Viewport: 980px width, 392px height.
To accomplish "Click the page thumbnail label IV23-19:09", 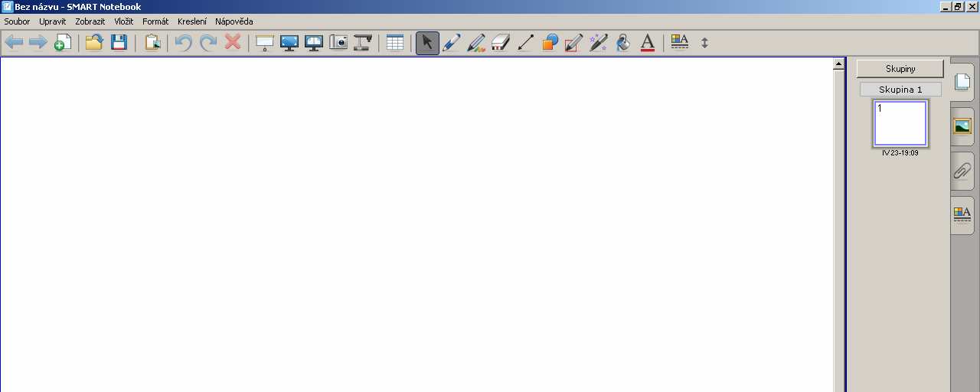I will [x=900, y=153].
